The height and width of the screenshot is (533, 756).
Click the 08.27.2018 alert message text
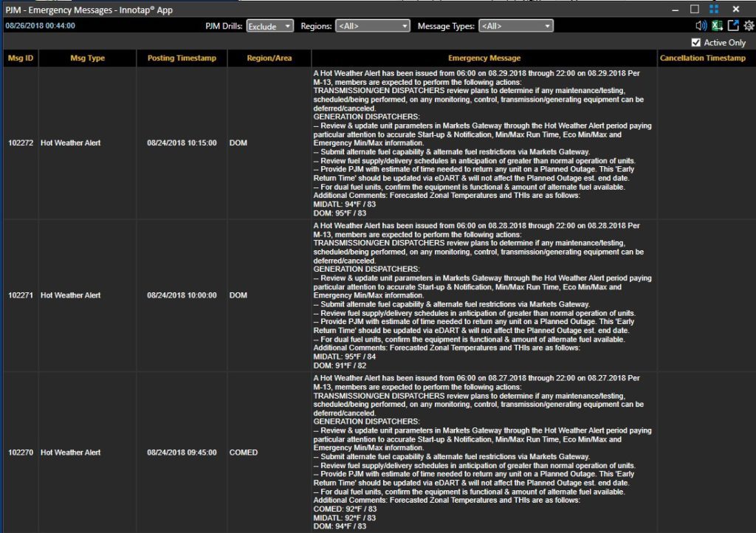(482, 452)
